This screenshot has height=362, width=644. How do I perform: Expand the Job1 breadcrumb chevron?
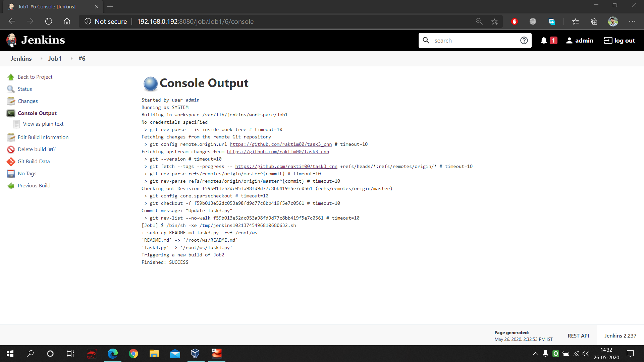point(71,59)
